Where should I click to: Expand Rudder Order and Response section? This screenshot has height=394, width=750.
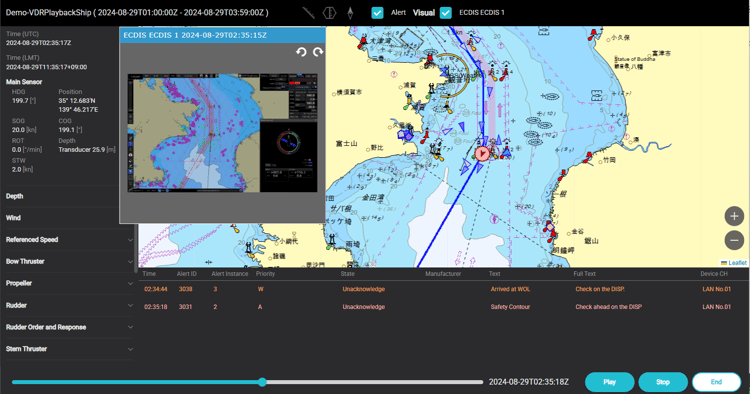pos(69,327)
